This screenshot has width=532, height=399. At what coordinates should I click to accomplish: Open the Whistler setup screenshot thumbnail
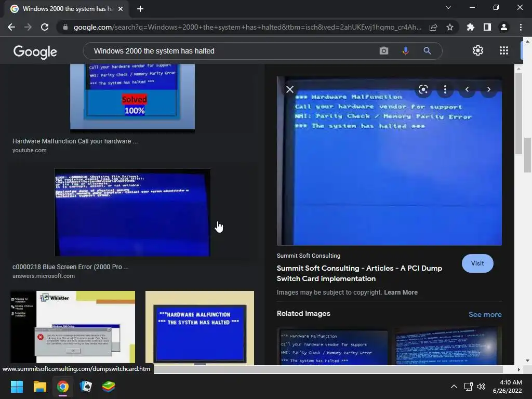click(x=73, y=327)
